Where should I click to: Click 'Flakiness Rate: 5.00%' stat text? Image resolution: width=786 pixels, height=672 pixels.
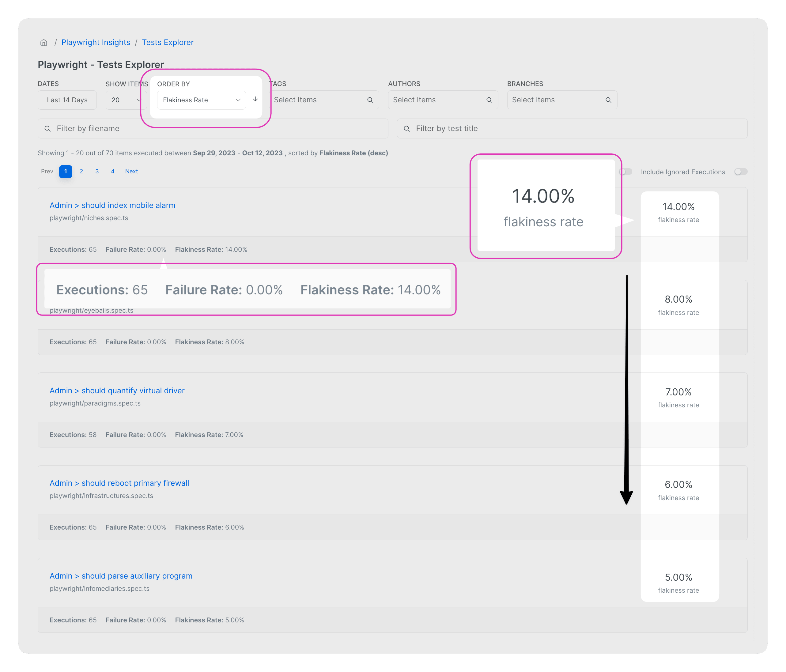coord(210,620)
